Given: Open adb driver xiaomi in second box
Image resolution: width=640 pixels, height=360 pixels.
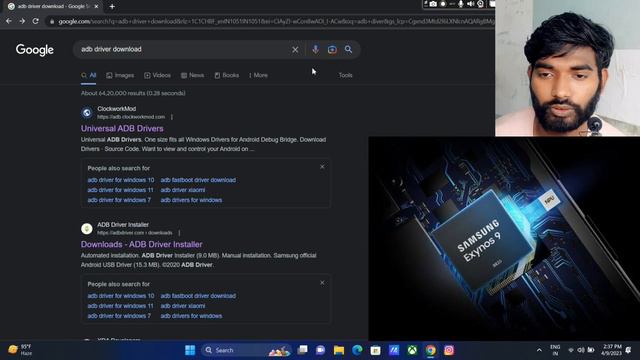Looking at the screenshot, I should point(183,306).
